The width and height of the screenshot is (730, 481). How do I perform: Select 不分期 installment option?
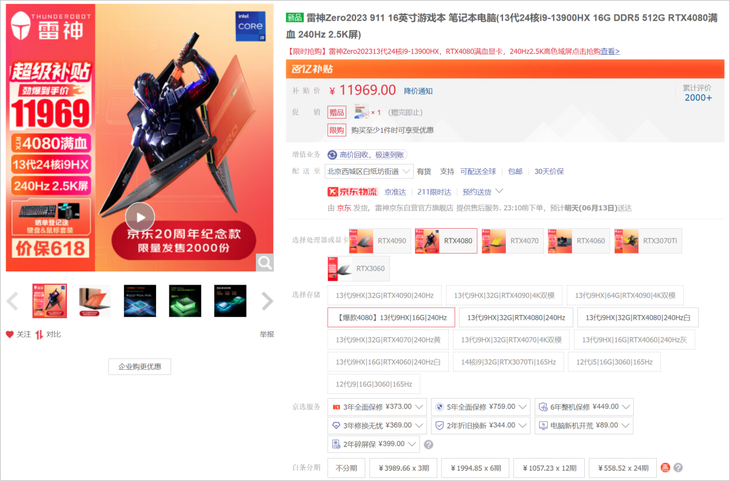tap(346, 468)
